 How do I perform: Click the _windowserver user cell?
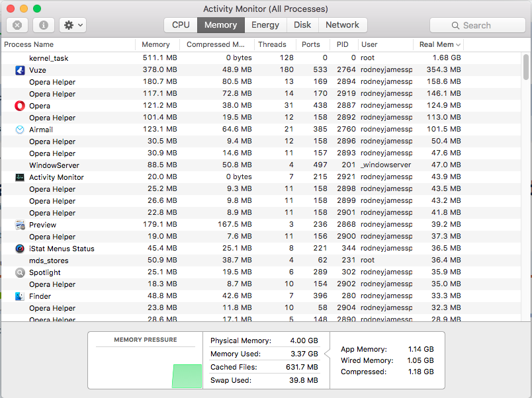pos(386,165)
